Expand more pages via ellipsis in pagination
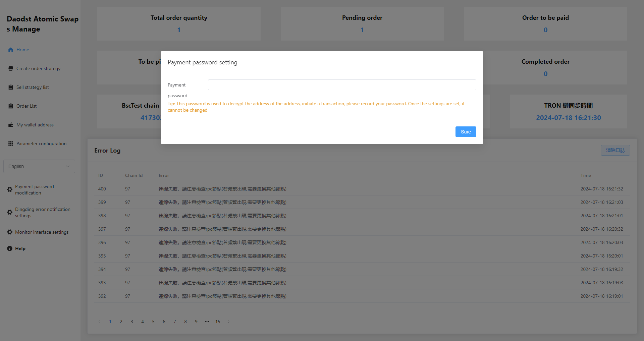The width and height of the screenshot is (644, 341). [207, 322]
